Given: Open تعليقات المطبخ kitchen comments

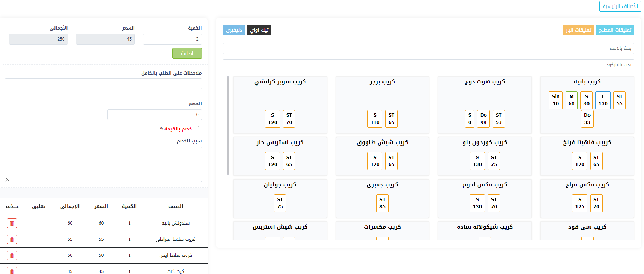Looking at the screenshot, I should [x=615, y=30].
